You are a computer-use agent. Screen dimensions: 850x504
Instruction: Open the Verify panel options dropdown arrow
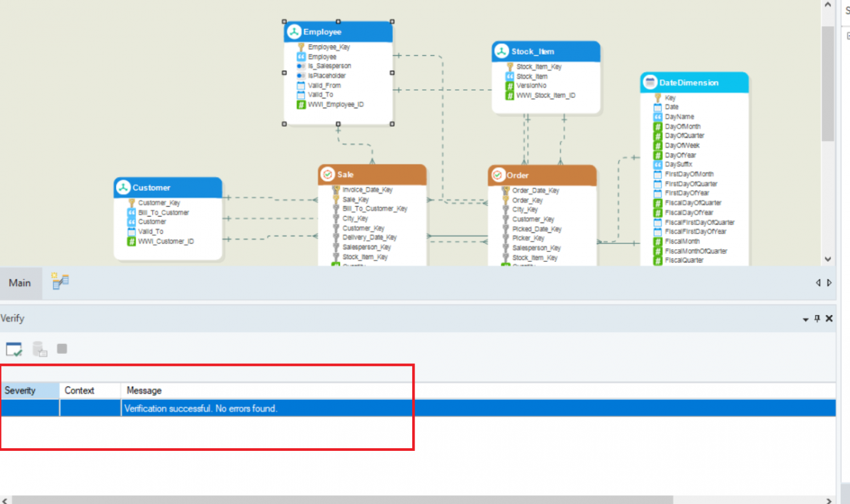click(806, 319)
